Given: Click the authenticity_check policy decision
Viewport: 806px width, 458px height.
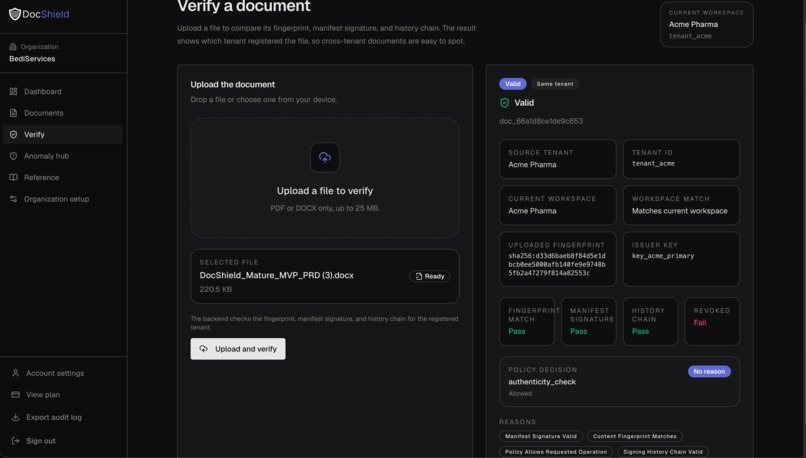Looking at the screenshot, I should (x=542, y=382).
